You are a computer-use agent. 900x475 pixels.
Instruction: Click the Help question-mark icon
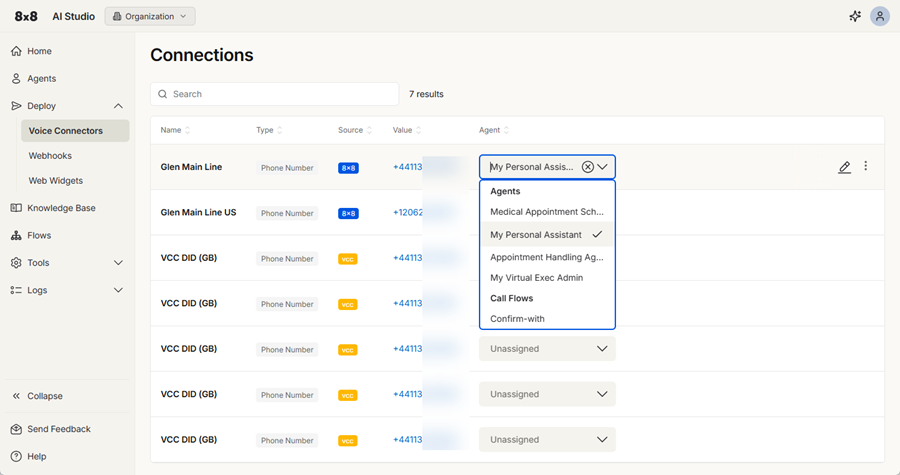coord(16,457)
